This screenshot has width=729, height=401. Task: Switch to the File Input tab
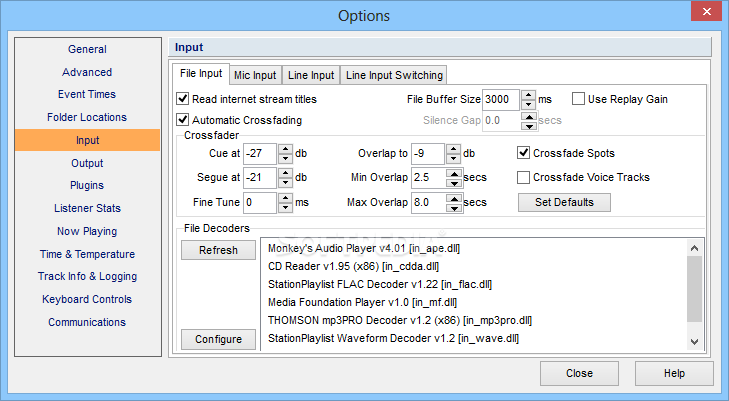(201, 73)
